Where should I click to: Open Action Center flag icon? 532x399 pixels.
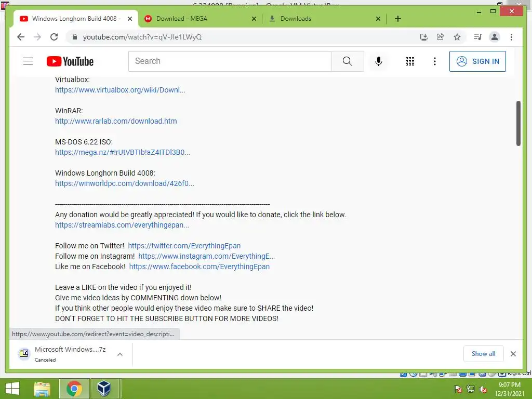(x=458, y=389)
